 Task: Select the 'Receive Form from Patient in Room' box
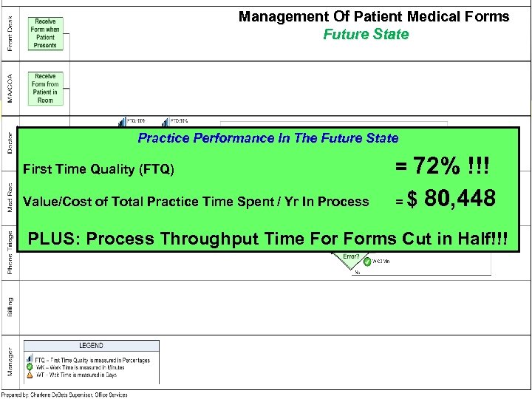click(x=45, y=88)
